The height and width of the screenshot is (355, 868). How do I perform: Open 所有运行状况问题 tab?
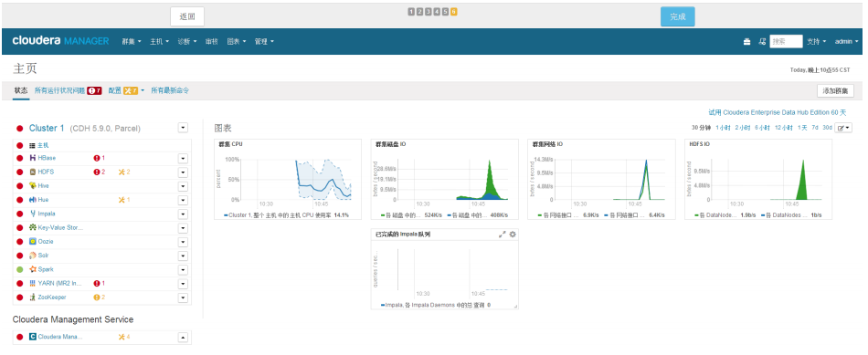[x=69, y=90]
